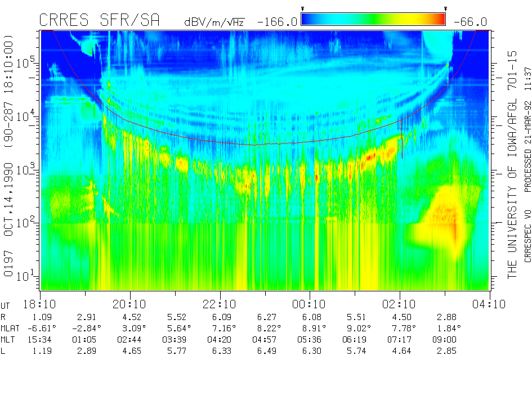Select 'THE UNIVERSITY OF IOWA/AFGL 701-15' text
The height and width of the screenshot is (405, 532).
tap(512, 165)
